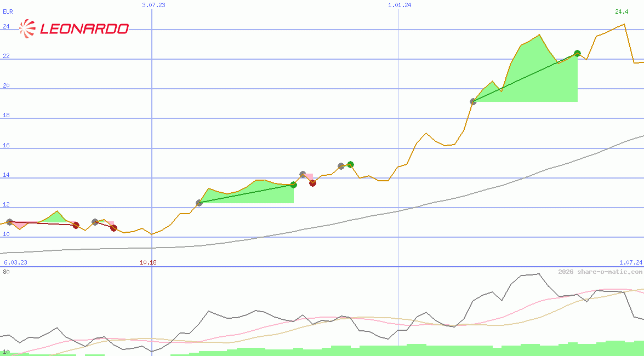Click the red marker just above 10.18 low
644x356 pixels.
pos(113,228)
